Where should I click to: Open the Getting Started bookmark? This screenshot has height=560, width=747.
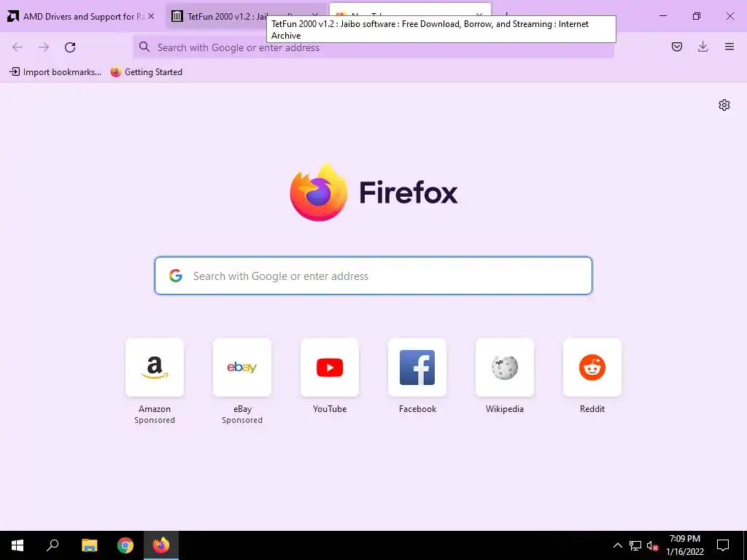[146, 72]
